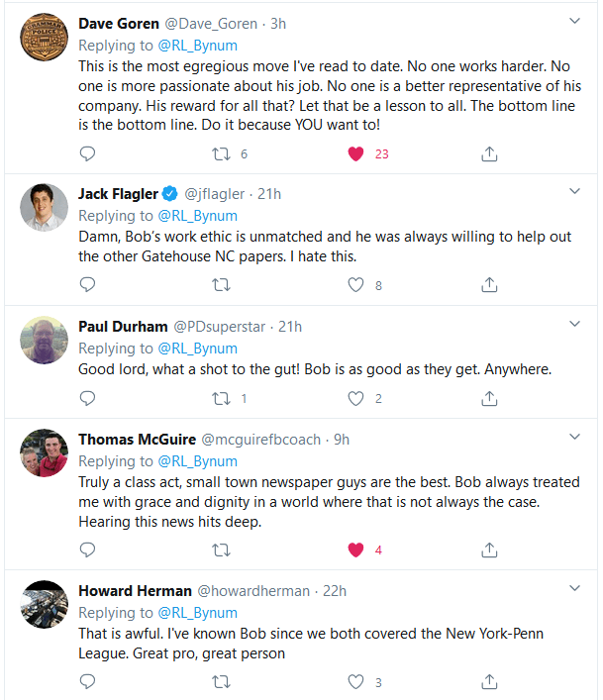Click Dave Goren's police badge avatar
The height and width of the screenshot is (700, 603).
coord(44,39)
